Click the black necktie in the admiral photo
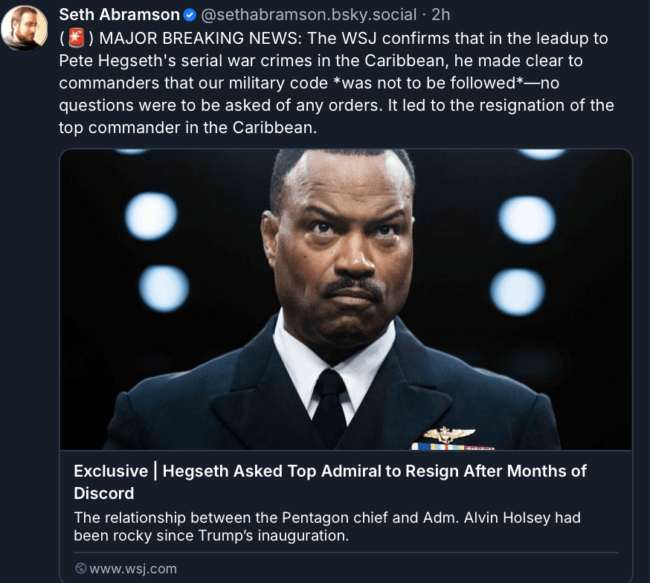Image resolution: width=650 pixels, height=583 pixels. pyautogui.click(x=329, y=404)
